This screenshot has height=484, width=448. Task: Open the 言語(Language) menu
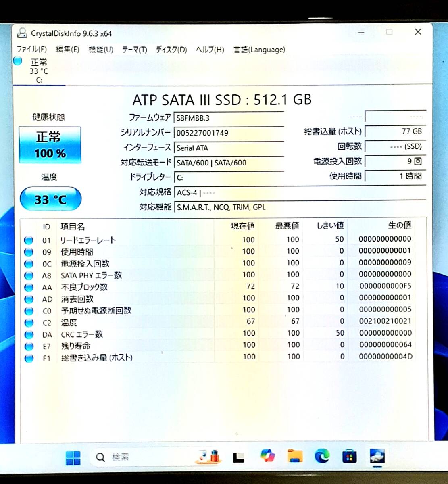259,50
